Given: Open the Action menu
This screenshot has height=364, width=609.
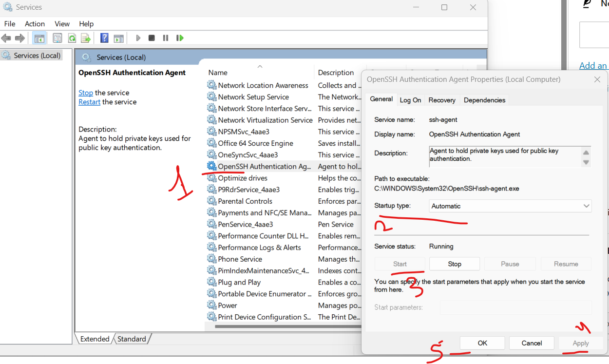Looking at the screenshot, I should point(35,23).
